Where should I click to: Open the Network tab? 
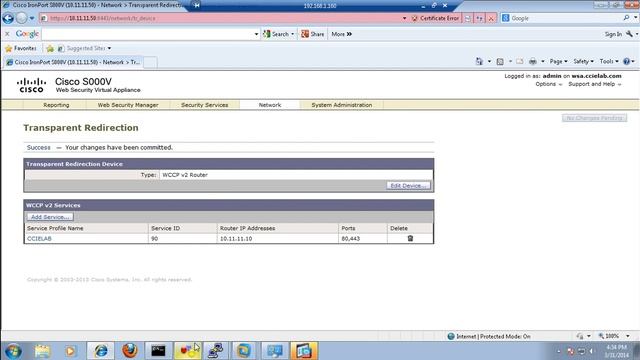270,105
